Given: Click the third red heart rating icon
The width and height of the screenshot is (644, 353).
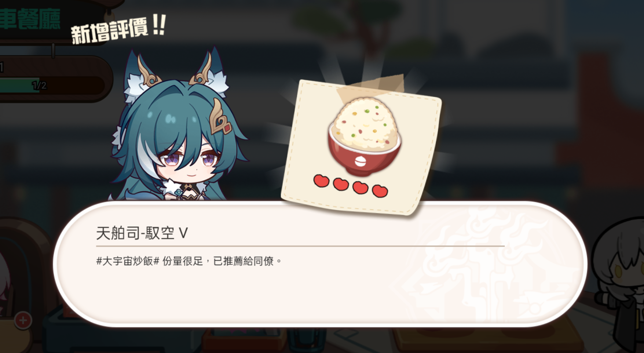Looking at the screenshot, I should pyautogui.click(x=360, y=187).
